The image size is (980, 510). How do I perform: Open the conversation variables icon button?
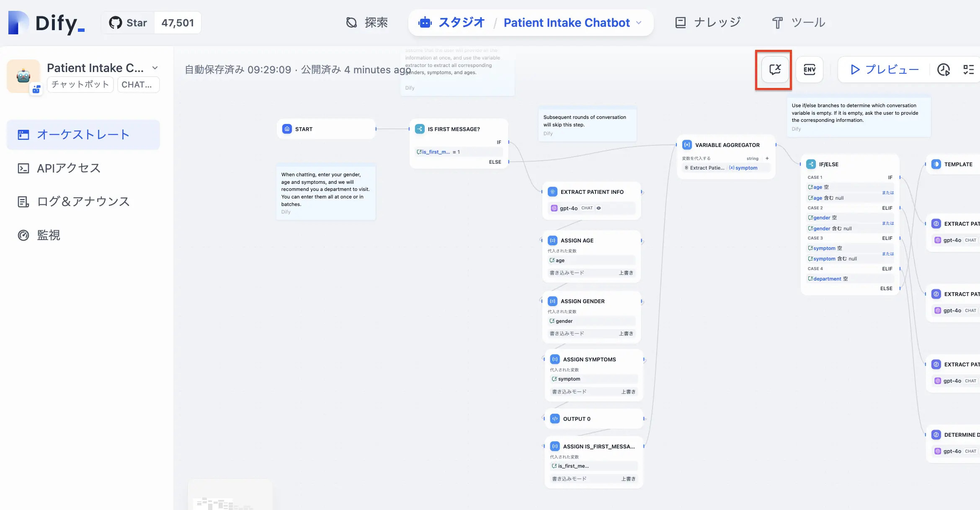(x=775, y=70)
